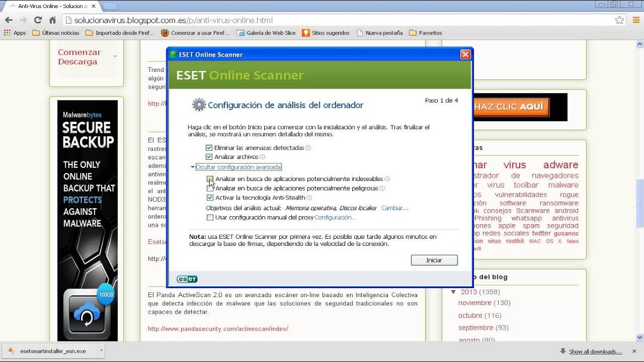Toggle Analizar archivos checkbox

click(209, 157)
